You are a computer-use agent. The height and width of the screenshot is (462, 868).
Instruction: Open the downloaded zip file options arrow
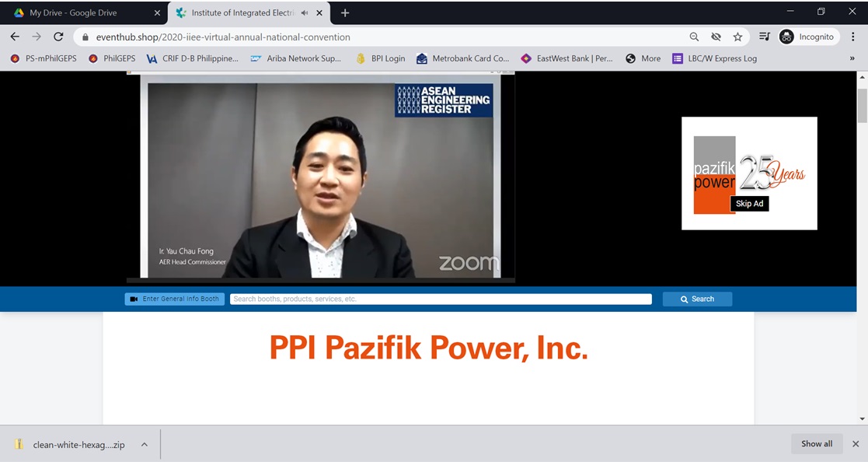click(144, 444)
